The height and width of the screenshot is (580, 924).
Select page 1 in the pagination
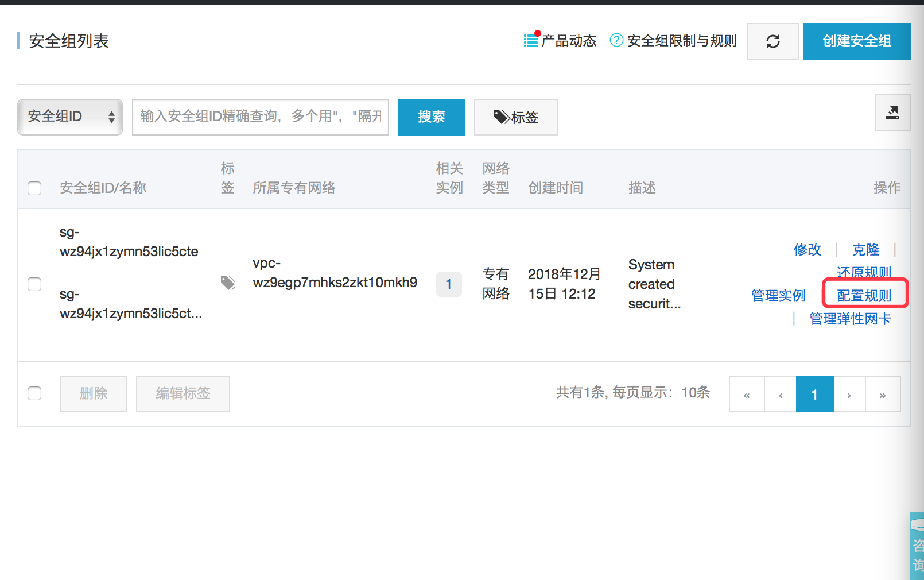[x=814, y=395]
